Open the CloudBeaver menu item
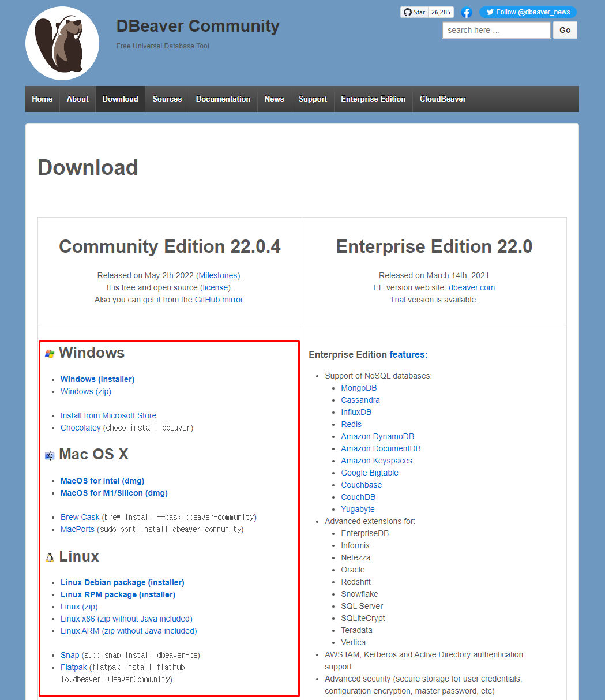The image size is (605, 700). [x=443, y=99]
